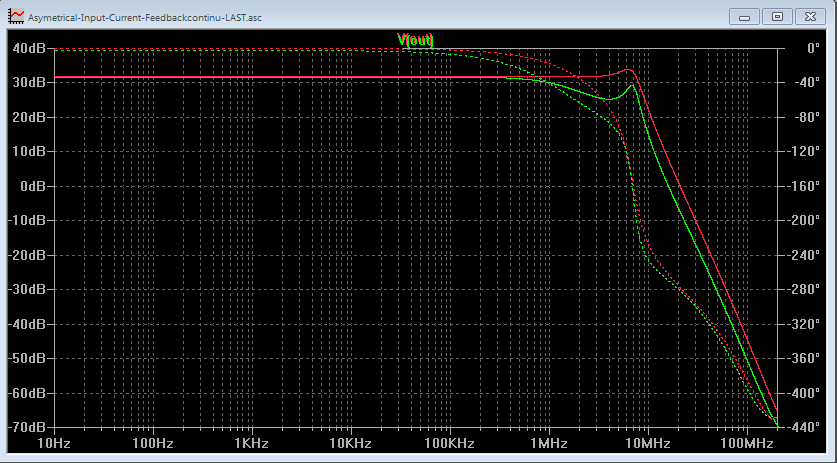Click the 0dB left axis label
This screenshot has height=463, width=837.
click(32, 186)
